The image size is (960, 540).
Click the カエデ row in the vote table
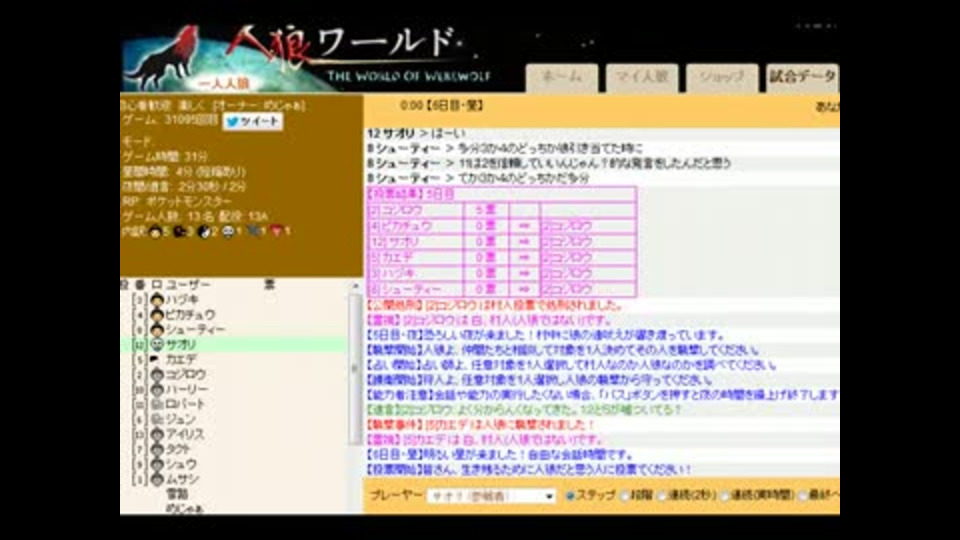[501, 258]
